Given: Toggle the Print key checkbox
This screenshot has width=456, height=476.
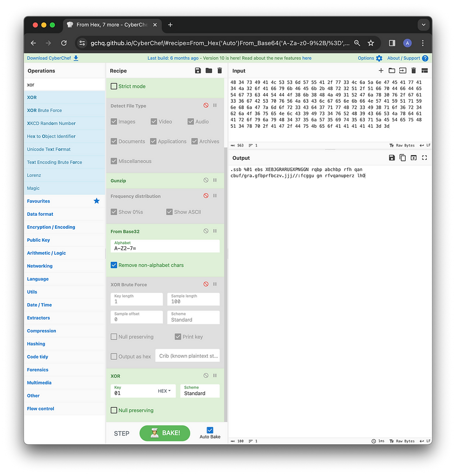Looking at the screenshot, I should pyautogui.click(x=178, y=337).
